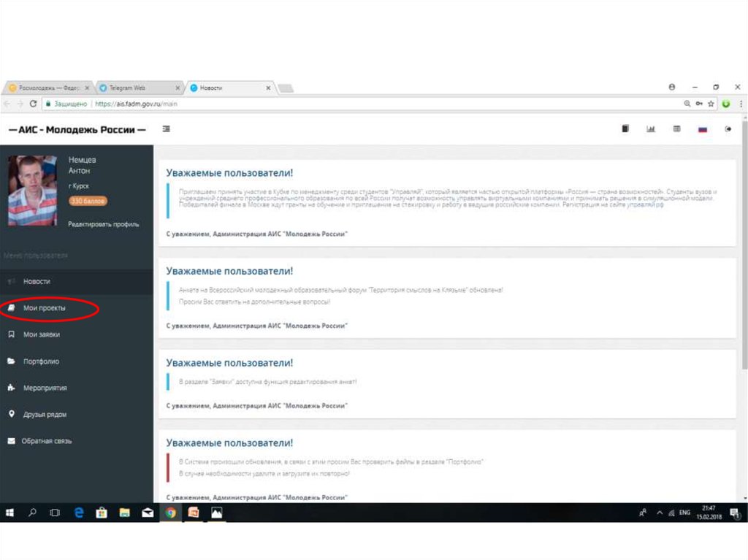Click the news text about раздел Портфолио

(x=331, y=461)
